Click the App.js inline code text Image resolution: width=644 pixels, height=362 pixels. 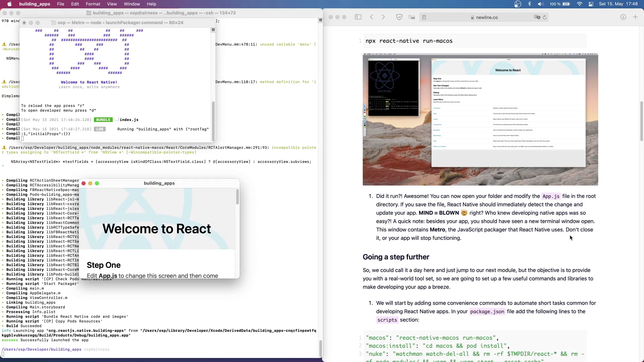[551, 196]
